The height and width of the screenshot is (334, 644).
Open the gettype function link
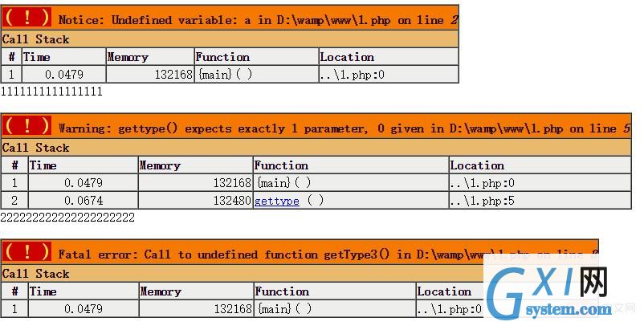point(277,201)
